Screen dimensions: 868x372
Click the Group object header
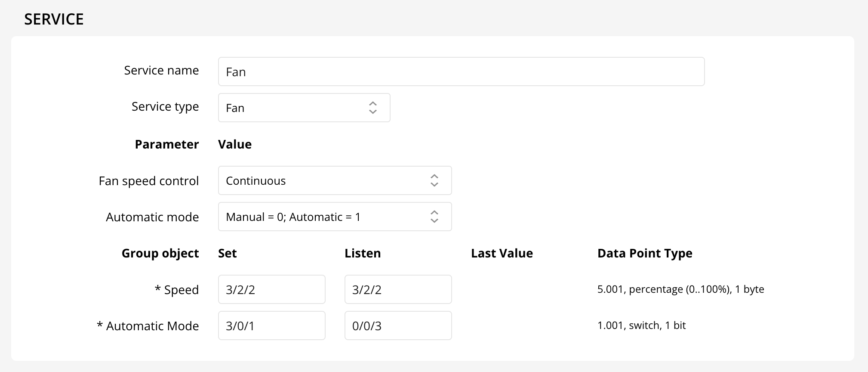pos(160,253)
